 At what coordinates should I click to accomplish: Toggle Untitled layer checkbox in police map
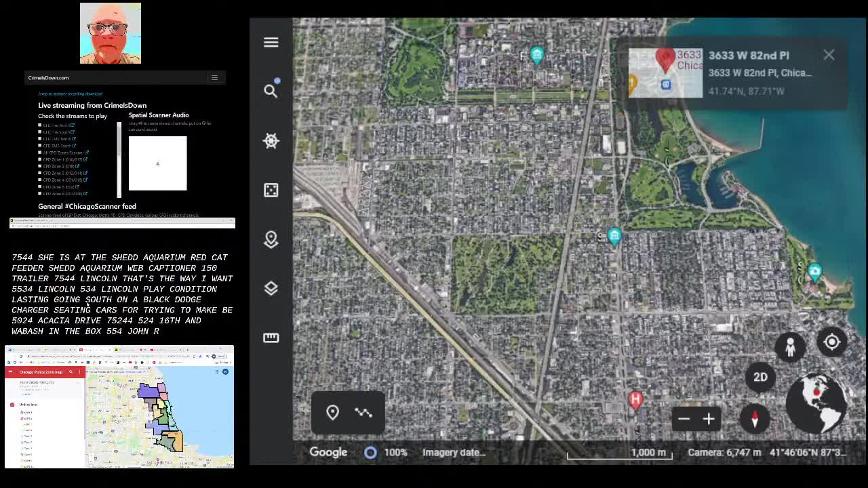tap(12, 405)
